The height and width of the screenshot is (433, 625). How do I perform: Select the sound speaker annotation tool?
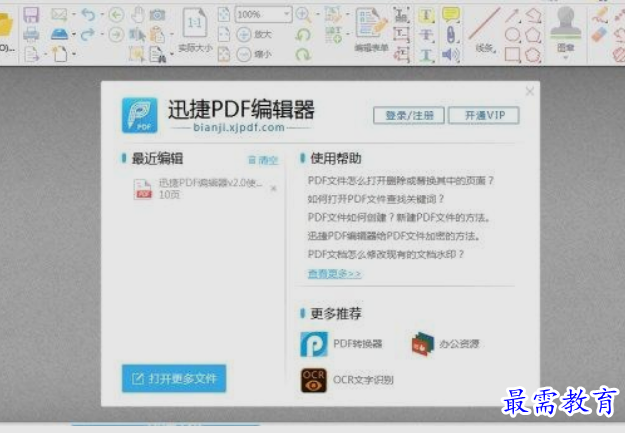451,54
